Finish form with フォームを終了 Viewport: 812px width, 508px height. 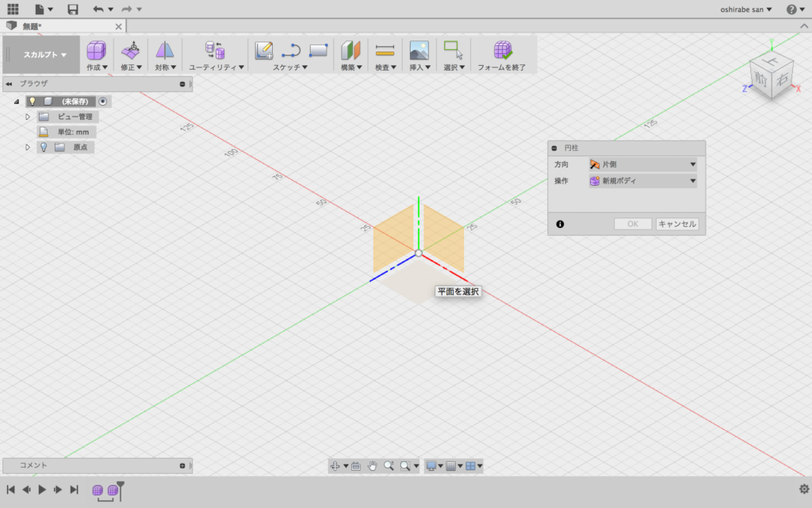[x=502, y=56]
